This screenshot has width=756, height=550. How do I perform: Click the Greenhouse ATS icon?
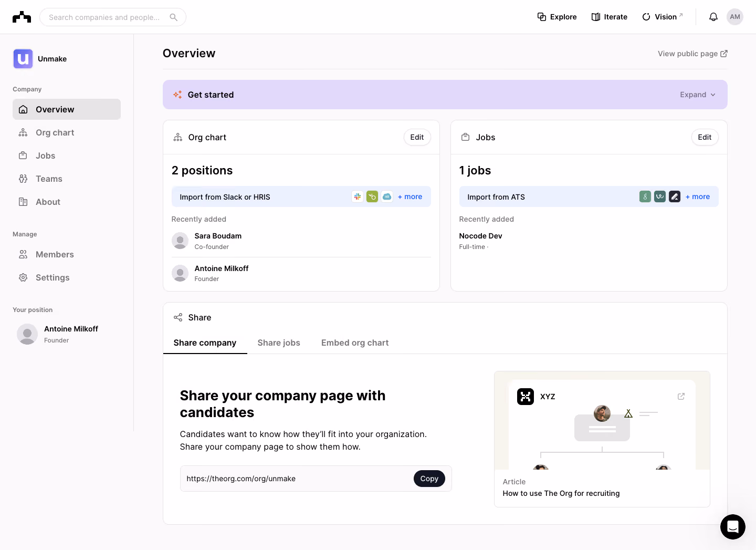coord(645,196)
